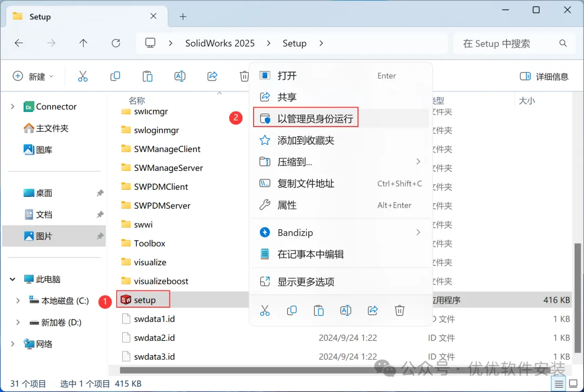Switch to large thumbnails view icon
The image size is (584, 392).
pyautogui.click(x=574, y=384)
